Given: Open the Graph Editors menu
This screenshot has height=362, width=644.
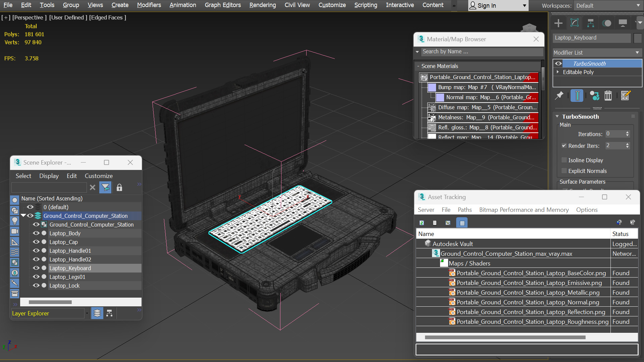Looking at the screenshot, I should point(223,5).
